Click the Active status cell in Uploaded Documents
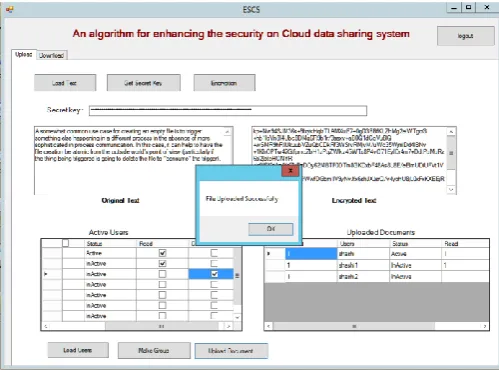This screenshot has width=499, height=370. pyautogui.click(x=415, y=254)
